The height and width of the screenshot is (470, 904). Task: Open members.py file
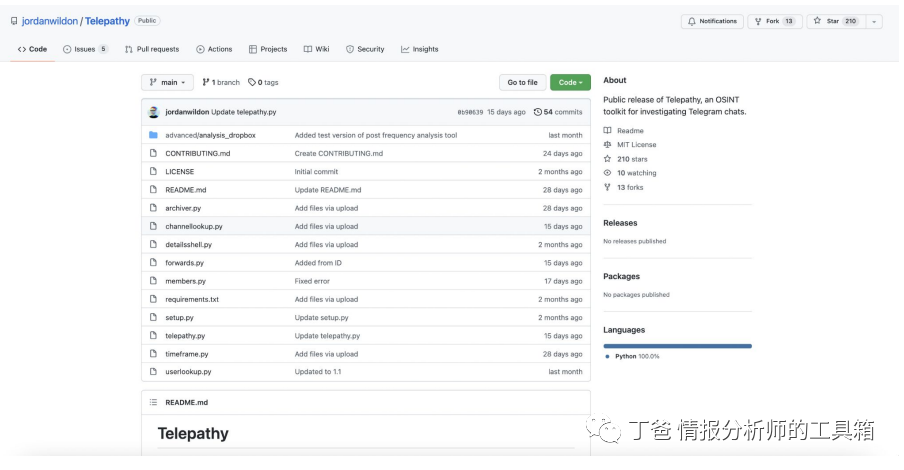[186, 281]
